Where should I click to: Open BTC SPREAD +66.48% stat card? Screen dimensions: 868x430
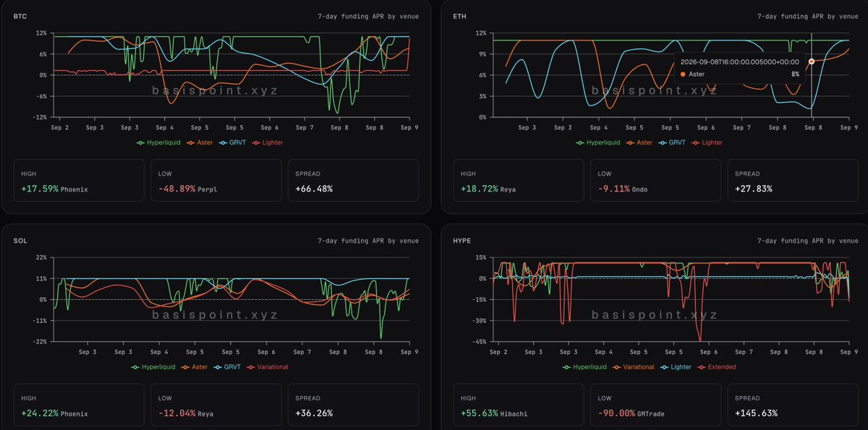[353, 180]
